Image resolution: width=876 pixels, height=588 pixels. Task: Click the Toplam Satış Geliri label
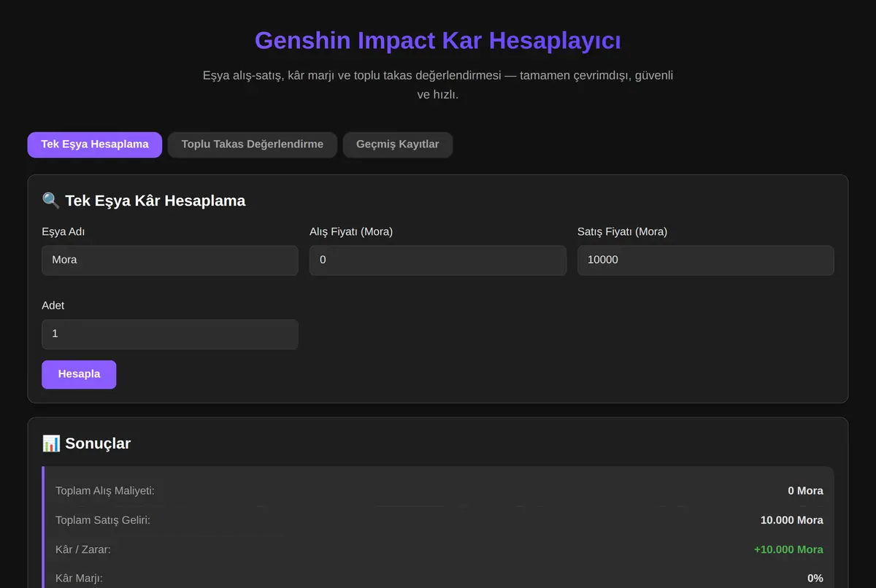click(103, 520)
